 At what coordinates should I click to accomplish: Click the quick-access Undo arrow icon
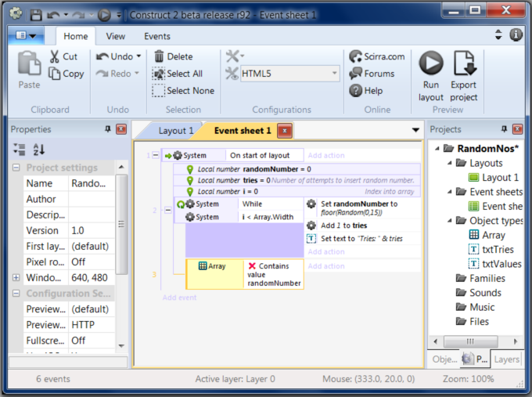54,15
